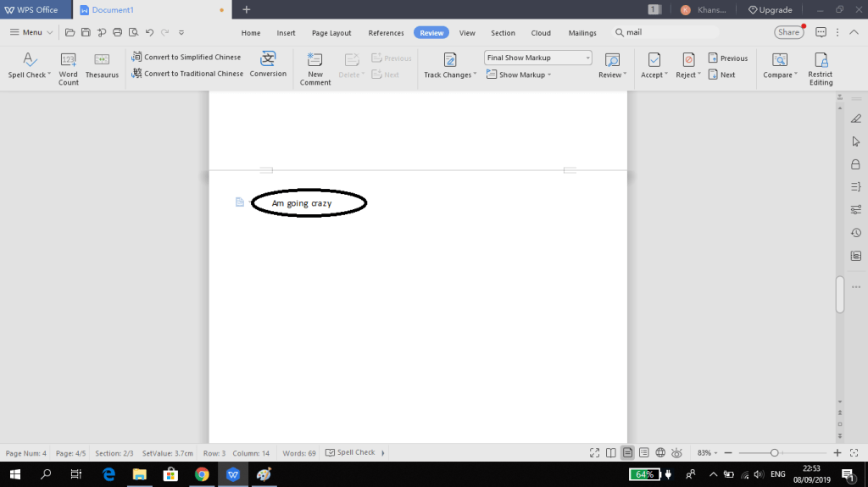Switch to Web Layout view in status bar
The width and height of the screenshot is (868, 487).
click(660, 453)
